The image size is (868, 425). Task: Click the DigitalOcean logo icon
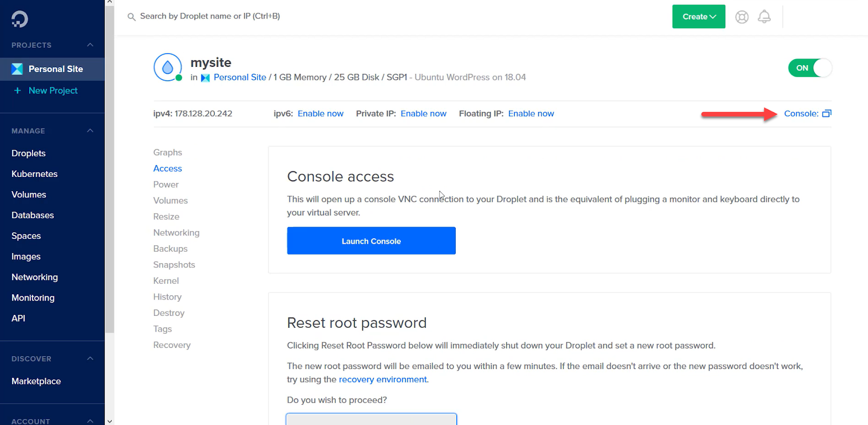tap(20, 19)
